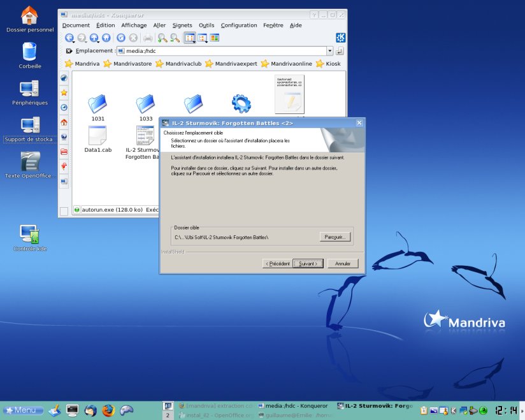The height and width of the screenshot is (420, 525).
Task: Open the Mandrivaonline bookmark
Action: click(286, 64)
